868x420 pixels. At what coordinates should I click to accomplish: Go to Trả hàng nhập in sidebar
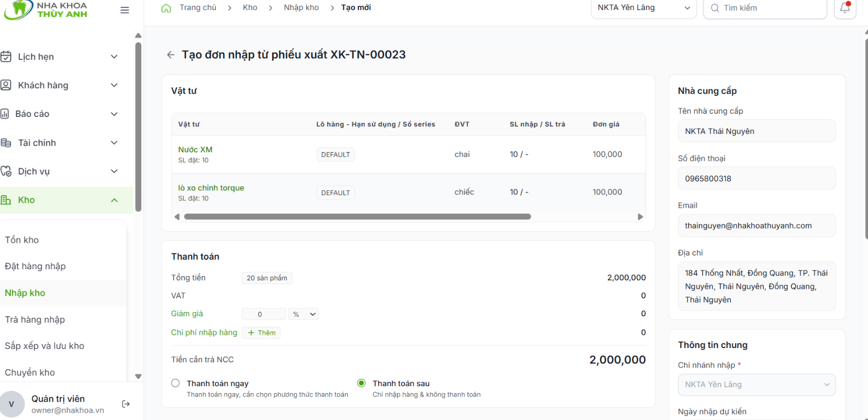click(35, 319)
